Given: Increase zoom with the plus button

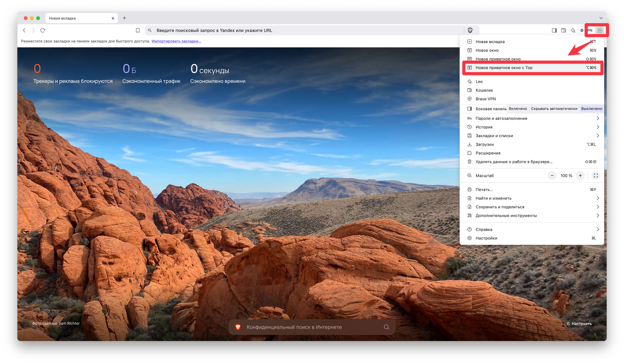Looking at the screenshot, I should coord(580,176).
